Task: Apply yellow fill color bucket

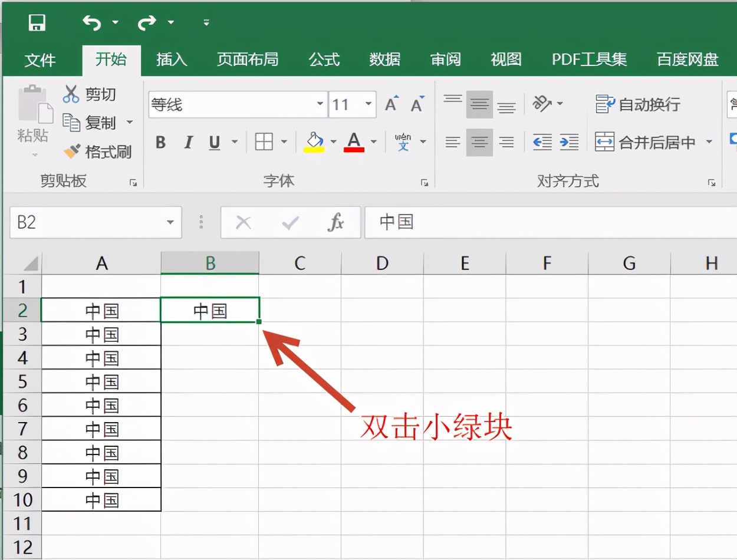Action: (314, 141)
